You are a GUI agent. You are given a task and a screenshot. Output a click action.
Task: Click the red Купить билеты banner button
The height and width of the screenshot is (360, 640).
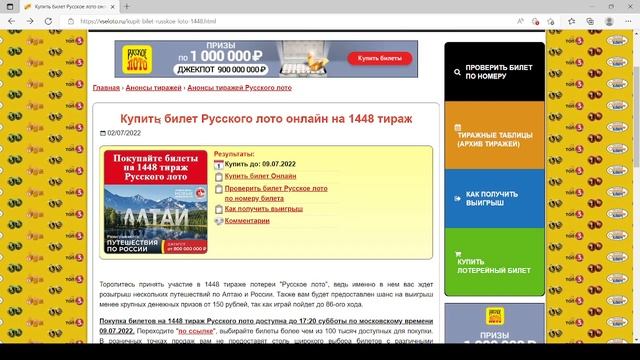(380, 58)
